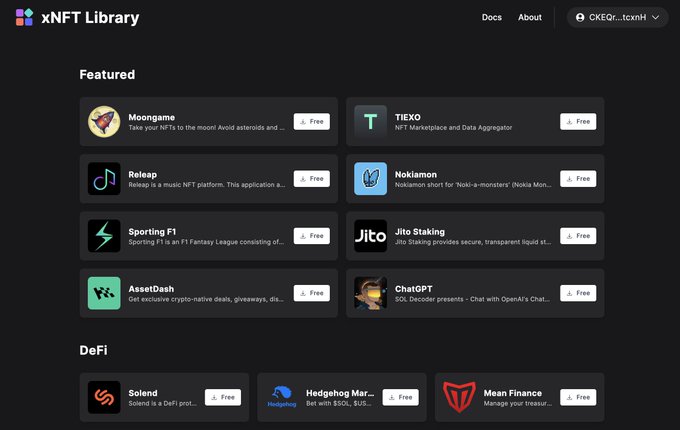Open the Nokiamon blue creature icon
Image resolution: width=680 pixels, height=430 pixels.
(x=370, y=179)
